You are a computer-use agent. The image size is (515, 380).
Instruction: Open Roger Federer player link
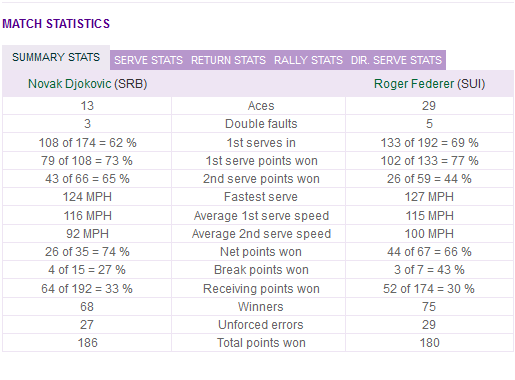[x=414, y=84]
